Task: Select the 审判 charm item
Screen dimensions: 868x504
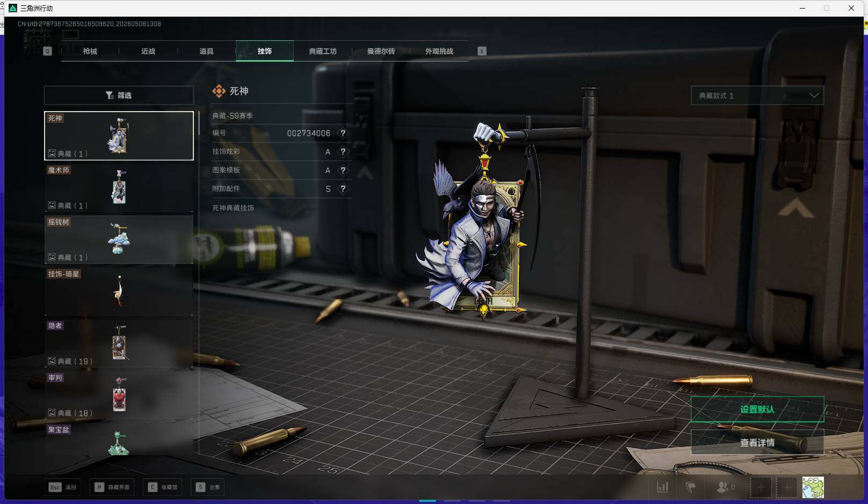Action: pyautogui.click(x=119, y=396)
